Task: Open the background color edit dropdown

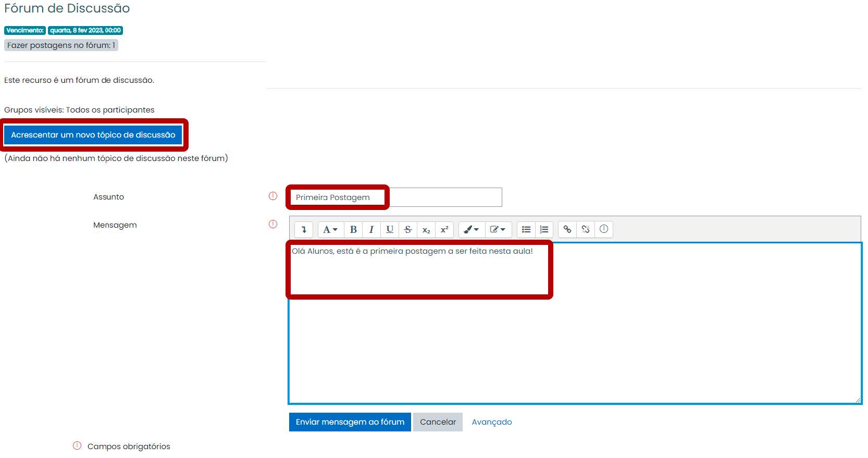Action: click(x=498, y=229)
